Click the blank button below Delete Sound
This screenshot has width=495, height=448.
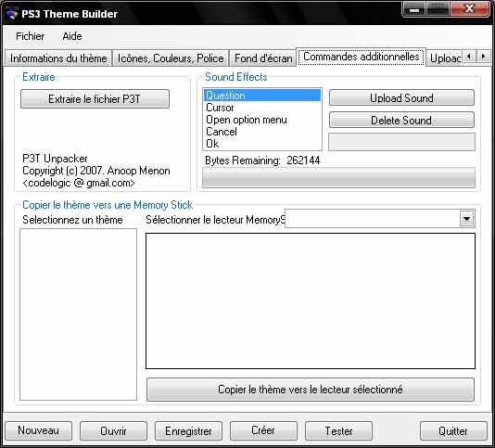(401, 142)
